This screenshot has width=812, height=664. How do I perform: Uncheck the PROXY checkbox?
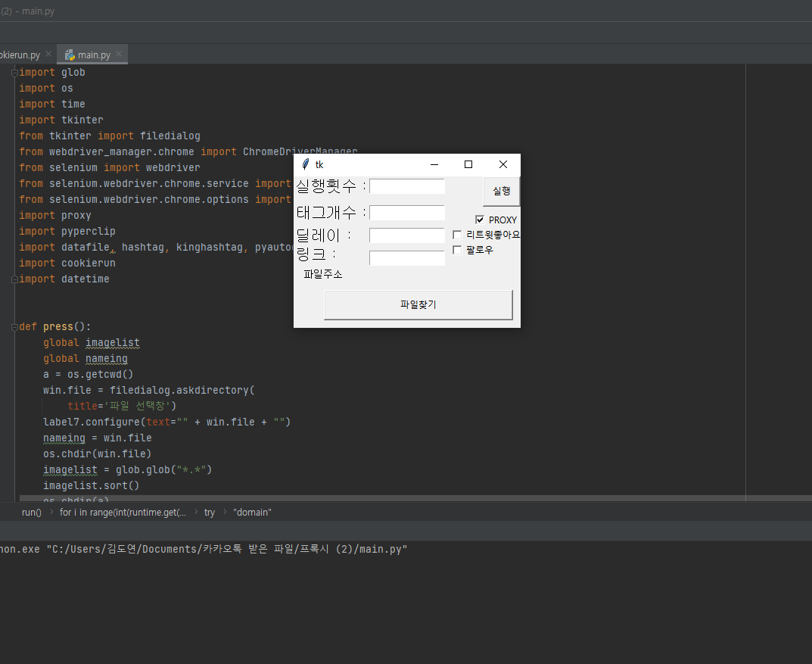click(x=480, y=220)
